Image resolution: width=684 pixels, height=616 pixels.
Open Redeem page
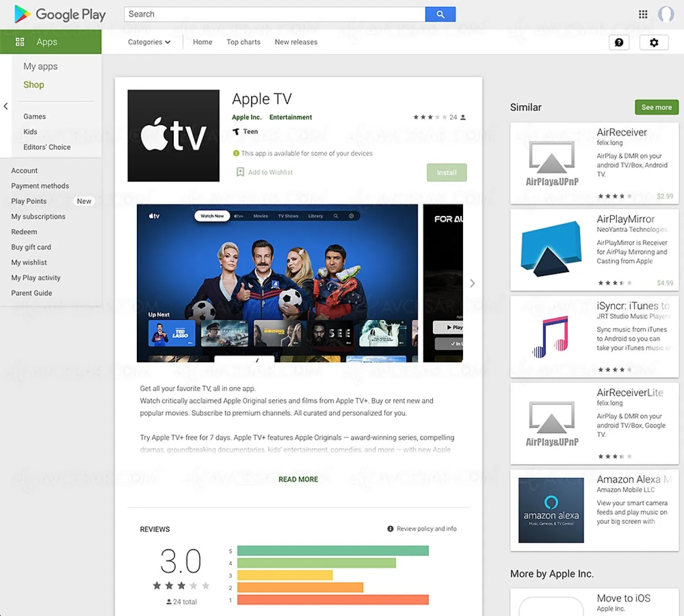pos(24,232)
